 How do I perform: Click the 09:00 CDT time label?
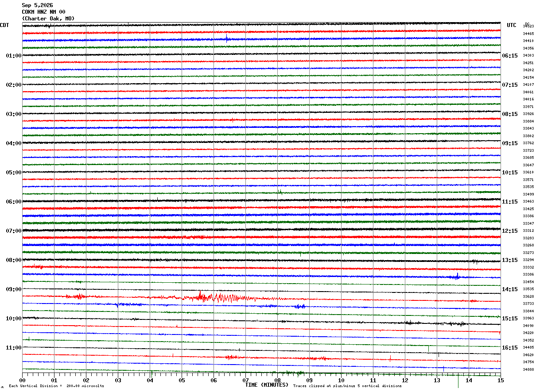tap(14, 289)
